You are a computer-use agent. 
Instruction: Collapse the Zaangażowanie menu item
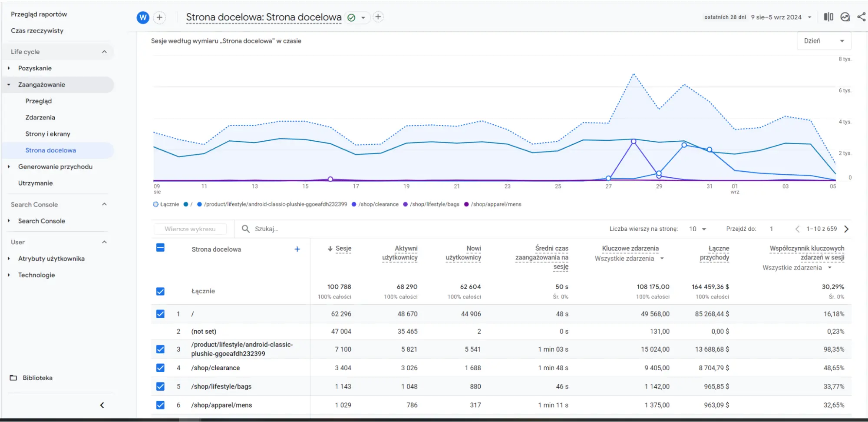point(9,85)
